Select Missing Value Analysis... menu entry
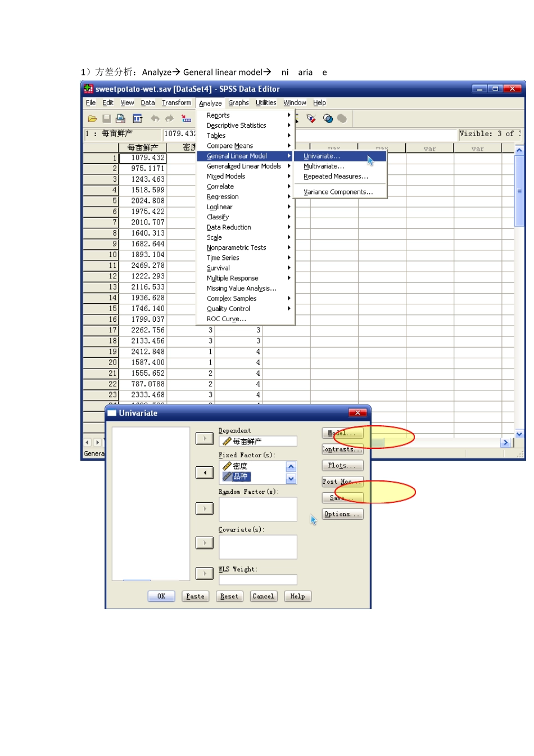This screenshot has width=534, height=756. click(246, 288)
